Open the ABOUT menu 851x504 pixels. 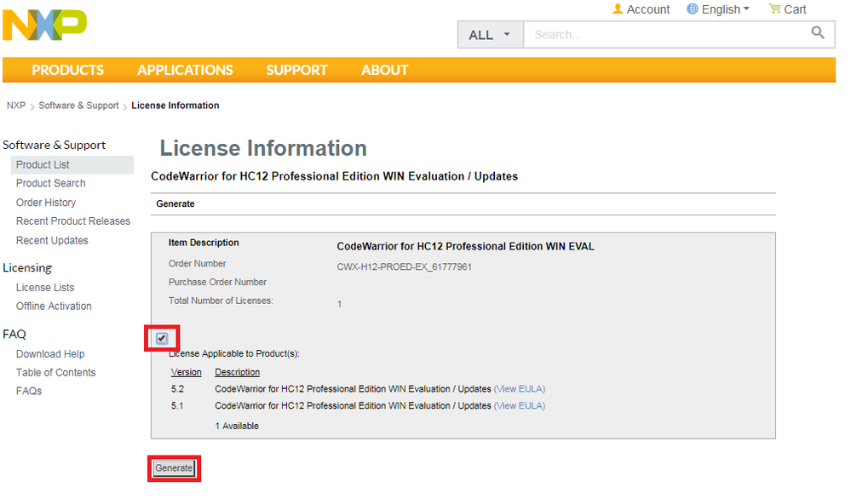coord(384,70)
